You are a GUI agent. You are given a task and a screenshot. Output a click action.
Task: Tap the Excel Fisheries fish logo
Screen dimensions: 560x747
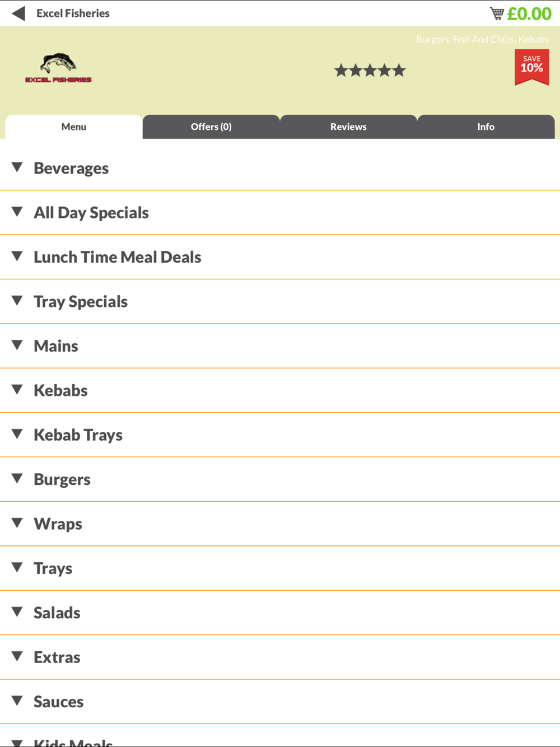coord(58,68)
